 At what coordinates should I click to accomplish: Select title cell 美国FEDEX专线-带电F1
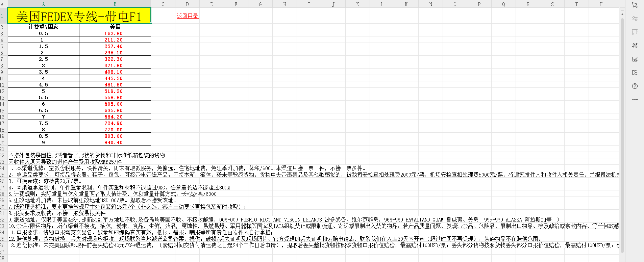click(79, 16)
